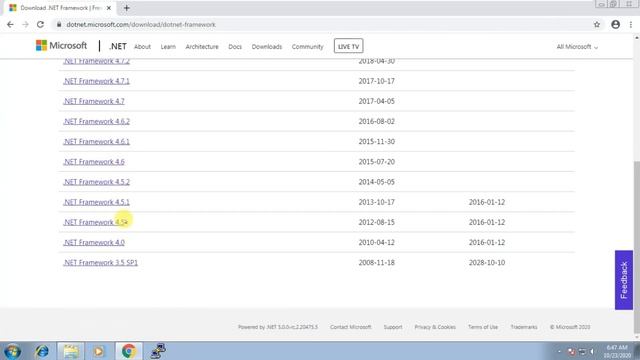The height and width of the screenshot is (360, 640).
Task: Open Contact Microsoft footer link
Action: click(x=351, y=327)
